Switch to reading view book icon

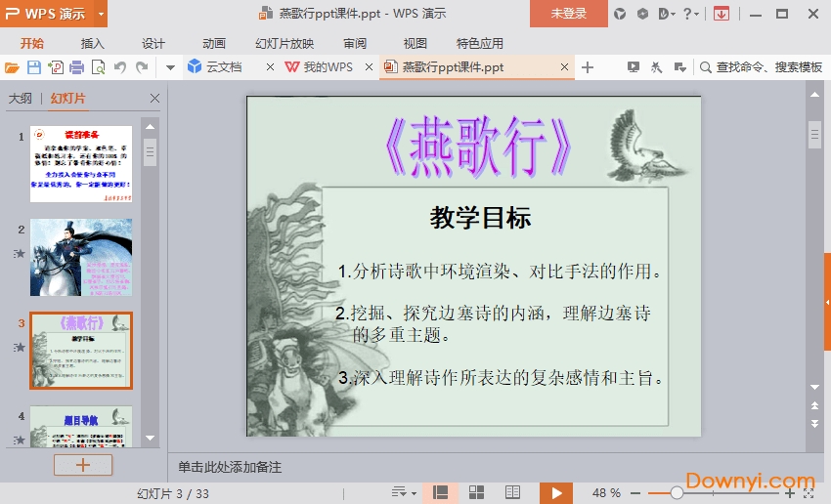512,493
